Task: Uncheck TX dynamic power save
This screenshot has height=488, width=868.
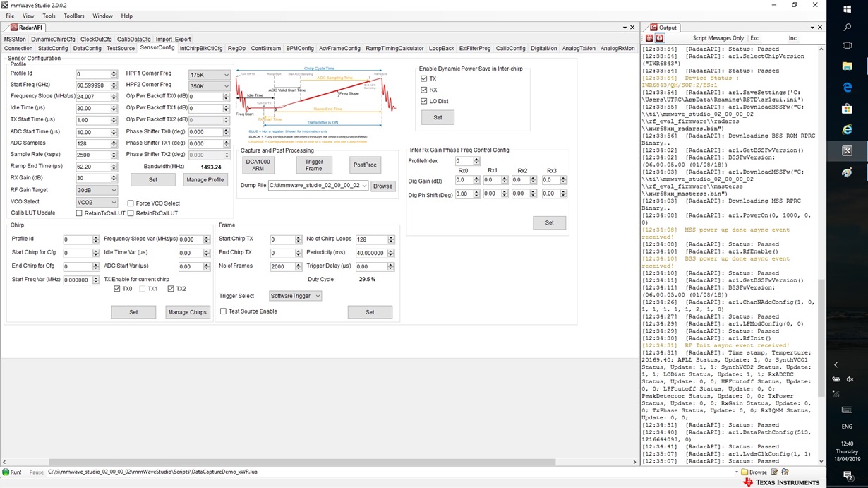Action: click(x=424, y=79)
